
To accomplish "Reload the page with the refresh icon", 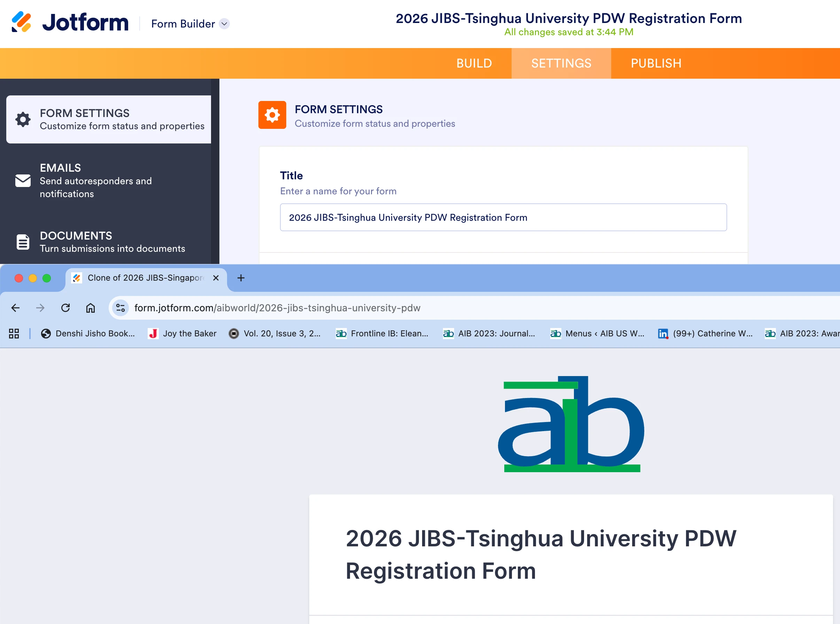I will [x=65, y=308].
